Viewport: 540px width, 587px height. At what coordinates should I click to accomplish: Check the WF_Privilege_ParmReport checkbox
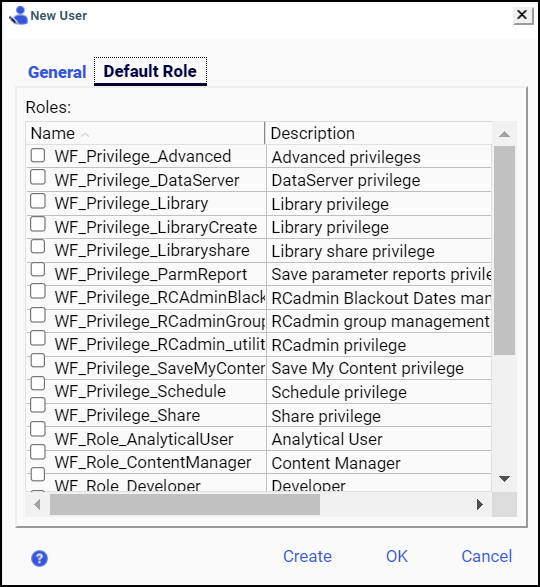[x=38, y=269]
